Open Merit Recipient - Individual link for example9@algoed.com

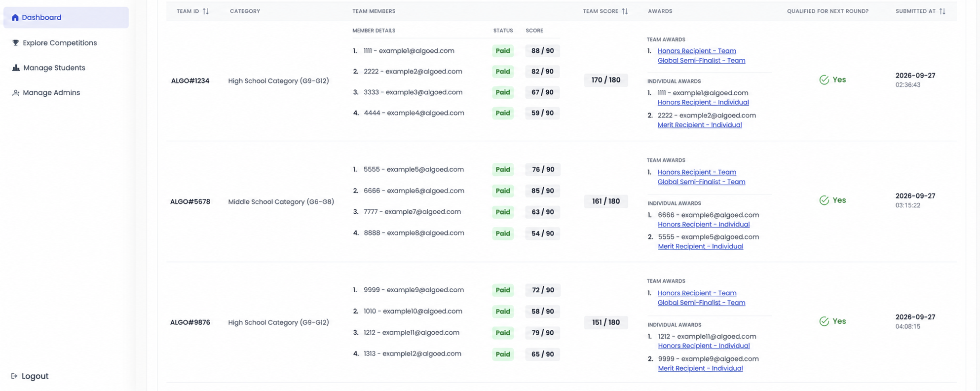click(700, 368)
